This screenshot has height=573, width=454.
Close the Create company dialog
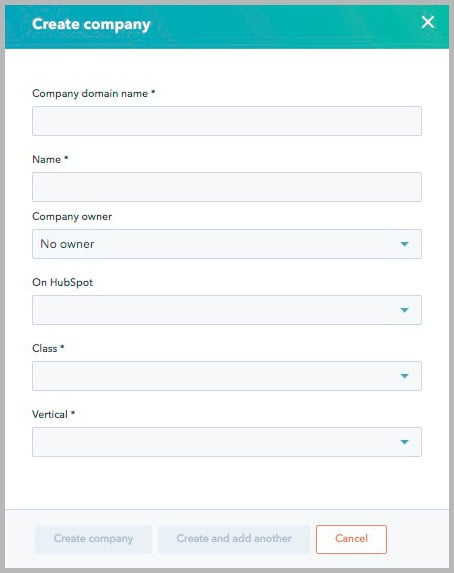pos(428,22)
